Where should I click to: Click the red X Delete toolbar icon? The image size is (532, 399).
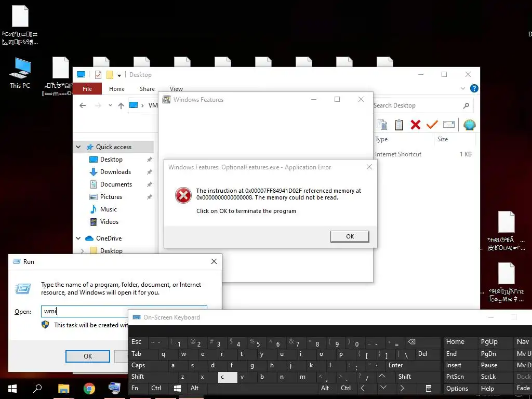pos(415,125)
